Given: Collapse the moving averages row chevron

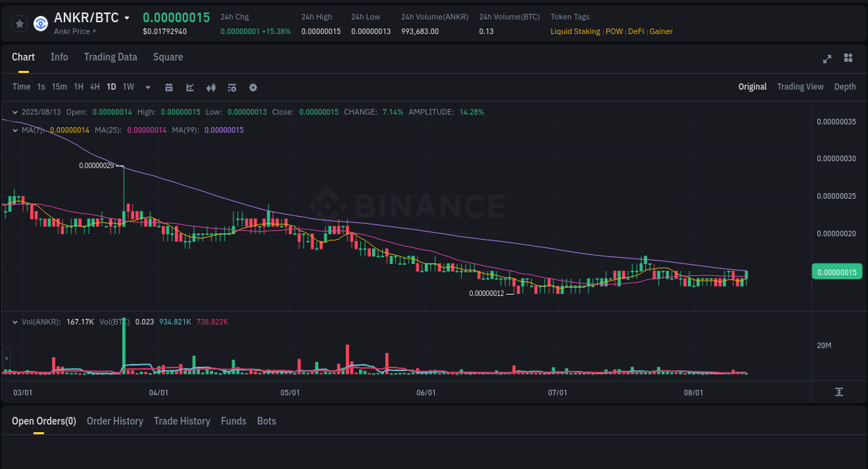Looking at the screenshot, I should 15,129.
